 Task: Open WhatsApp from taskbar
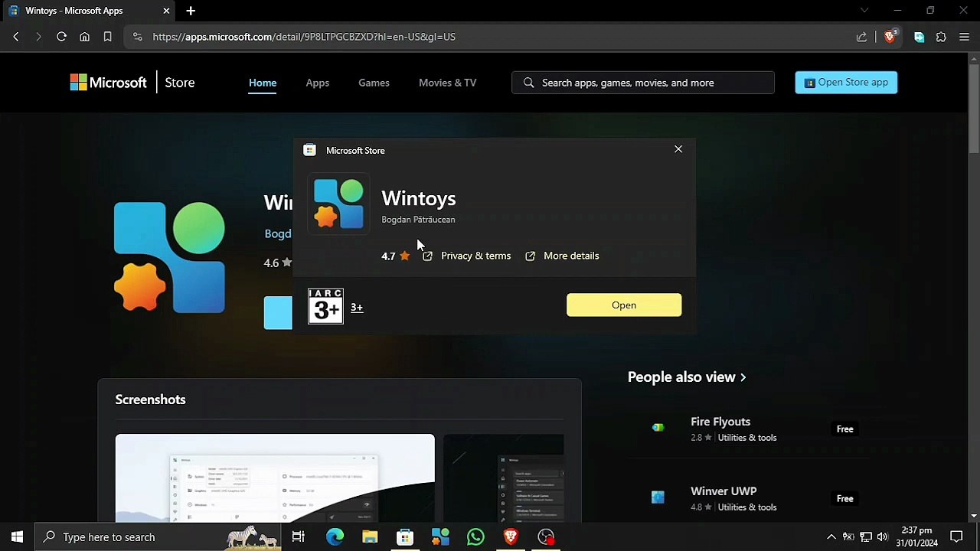coord(475,537)
